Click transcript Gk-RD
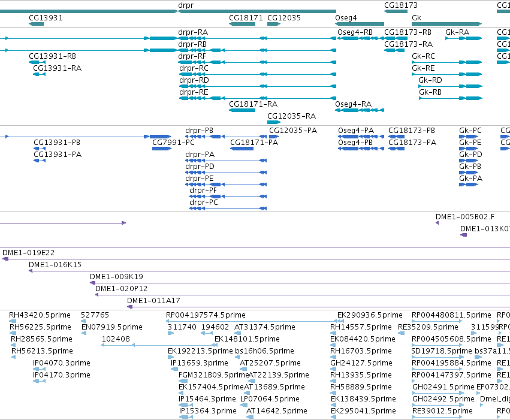Image resolution: width=510 pixels, height=420 pixels. point(430,80)
